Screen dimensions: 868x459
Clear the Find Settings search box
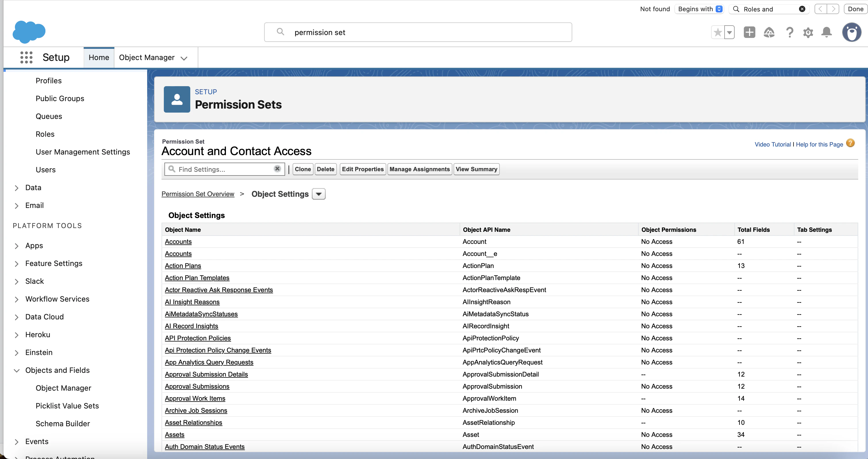click(277, 169)
